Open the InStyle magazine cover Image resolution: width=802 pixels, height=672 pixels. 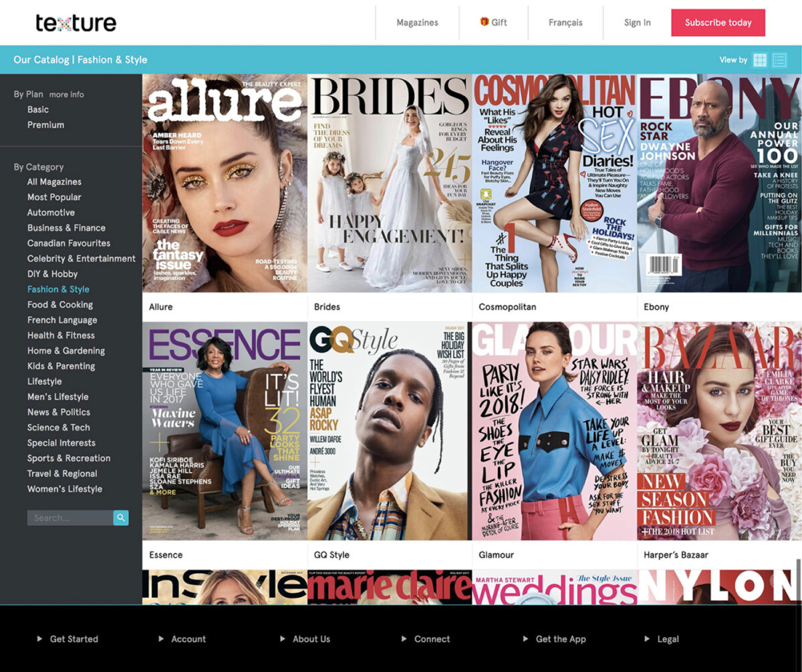point(225,587)
